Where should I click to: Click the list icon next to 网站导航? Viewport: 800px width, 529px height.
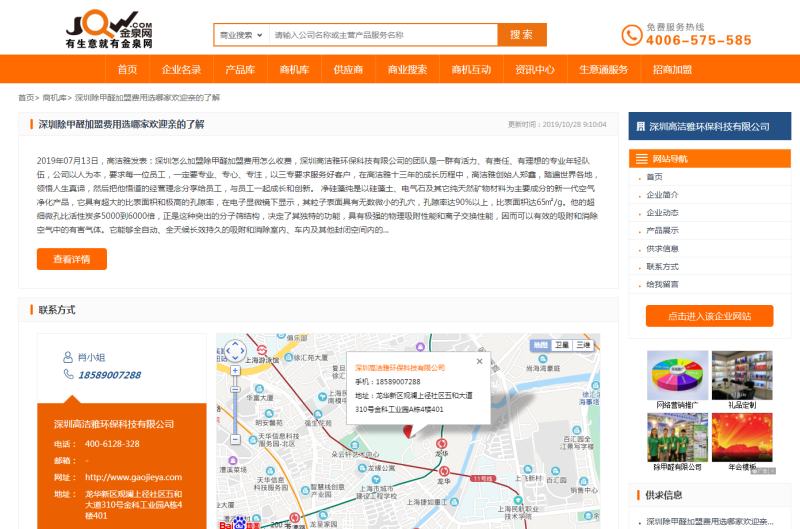pyautogui.click(x=641, y=159)
